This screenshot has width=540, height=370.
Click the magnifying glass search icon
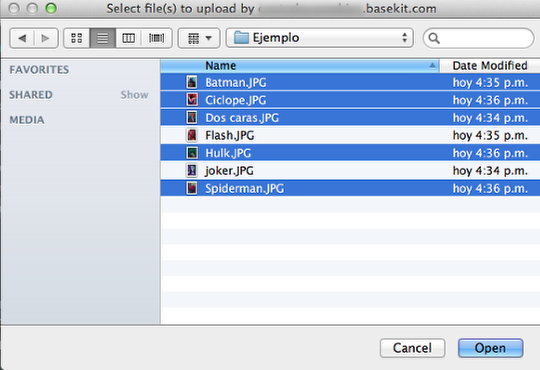[x=434, y=38]
